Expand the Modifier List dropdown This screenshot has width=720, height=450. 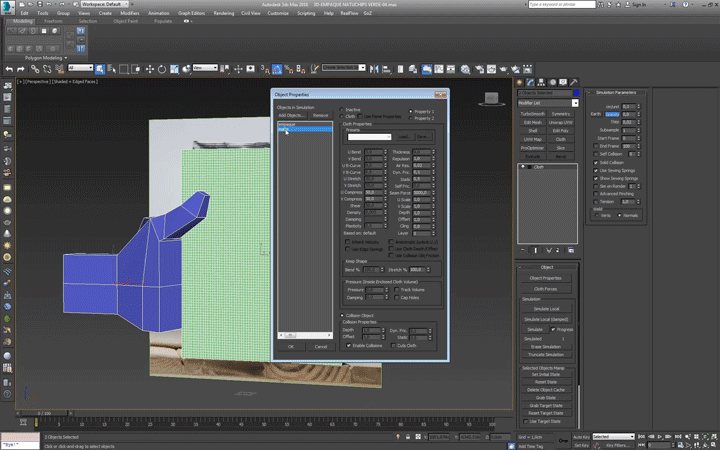[575, 103]
